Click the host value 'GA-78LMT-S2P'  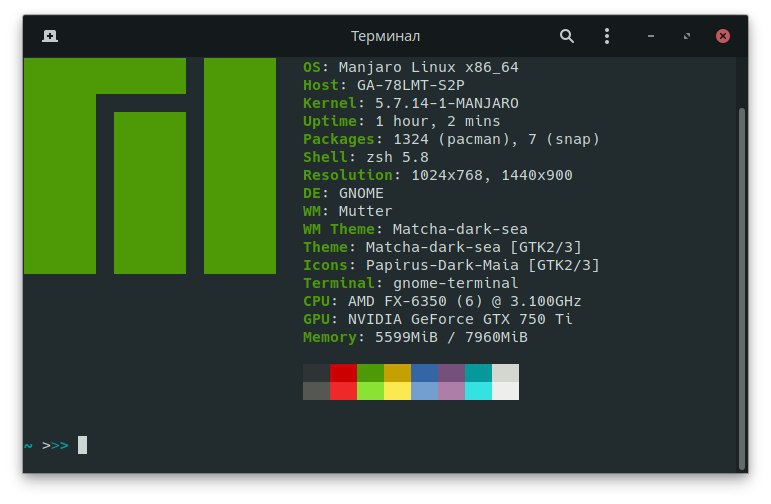tap(411, 85)
